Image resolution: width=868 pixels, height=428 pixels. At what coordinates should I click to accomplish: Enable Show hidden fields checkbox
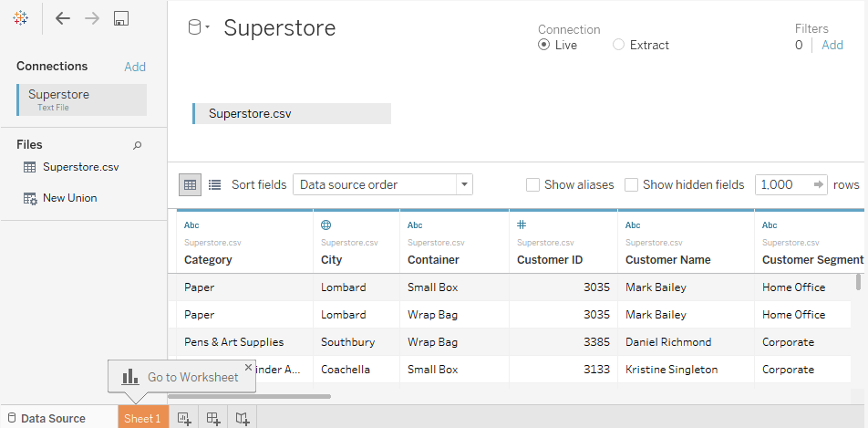point(631,184)
